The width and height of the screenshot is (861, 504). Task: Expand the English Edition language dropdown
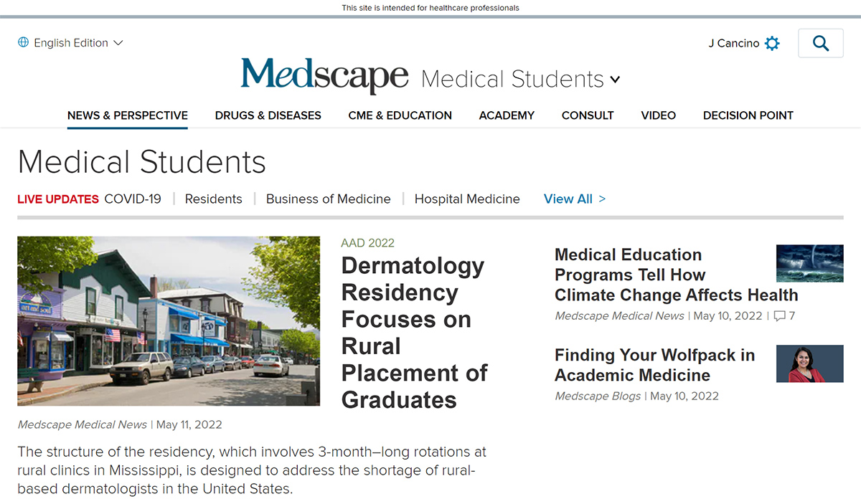pyautogui.click(x=72, y=42)
